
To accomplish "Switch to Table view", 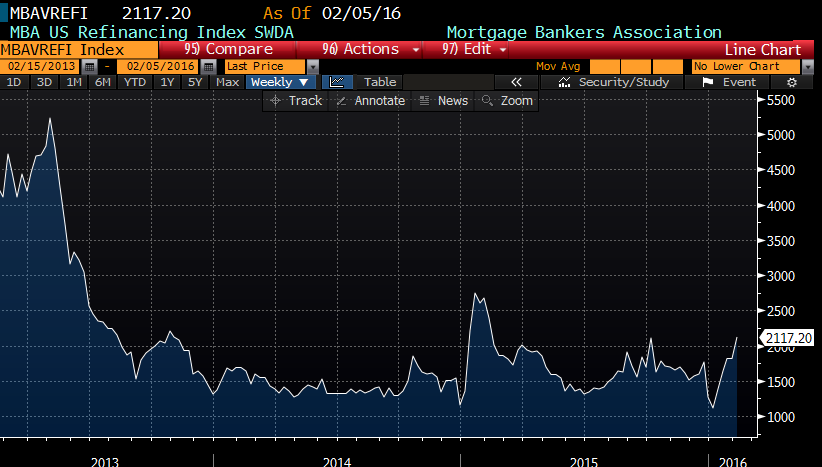I will (x=379, y=82).
